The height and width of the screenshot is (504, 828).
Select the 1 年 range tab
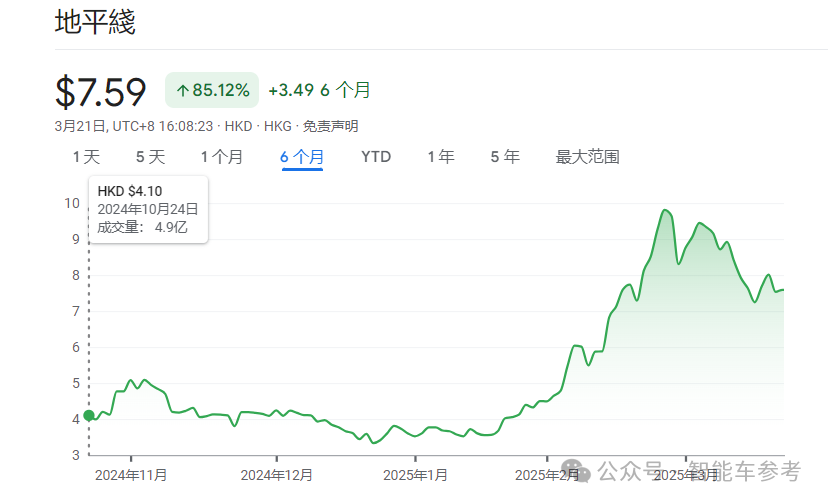(440, 157)
